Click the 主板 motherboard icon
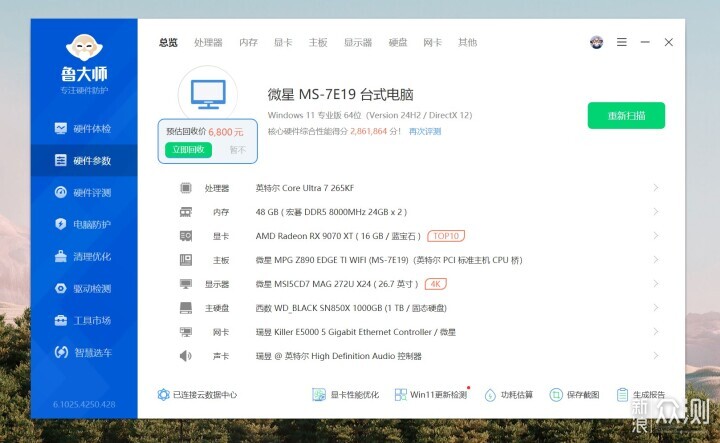Image resolution: width=720 pixels, height=443 pixels. (x=186, y=260)
